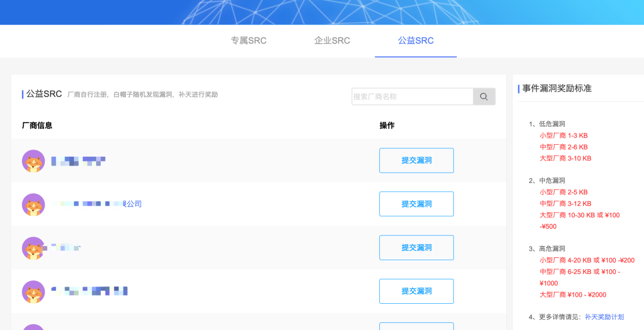Click the 小型厂商 1-3 KB line
Viewport: 644px width, 330px height.
563,135
